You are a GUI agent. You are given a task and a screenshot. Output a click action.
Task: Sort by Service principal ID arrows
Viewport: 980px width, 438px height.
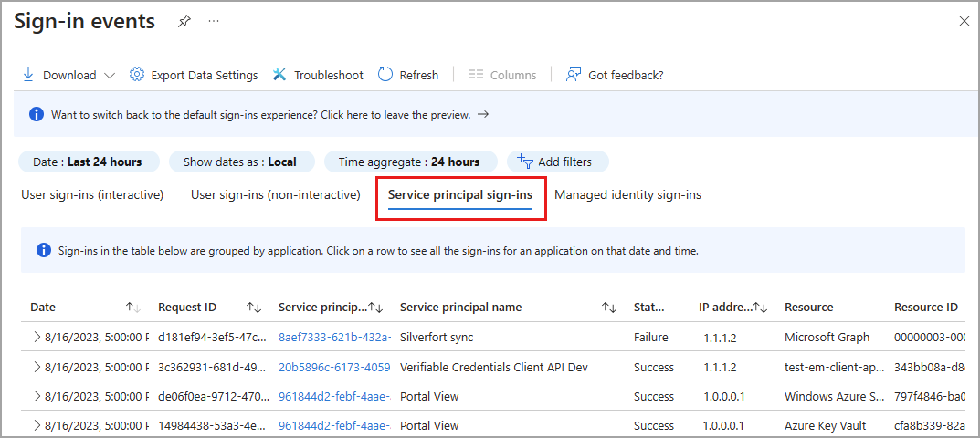tap(375, 307)
